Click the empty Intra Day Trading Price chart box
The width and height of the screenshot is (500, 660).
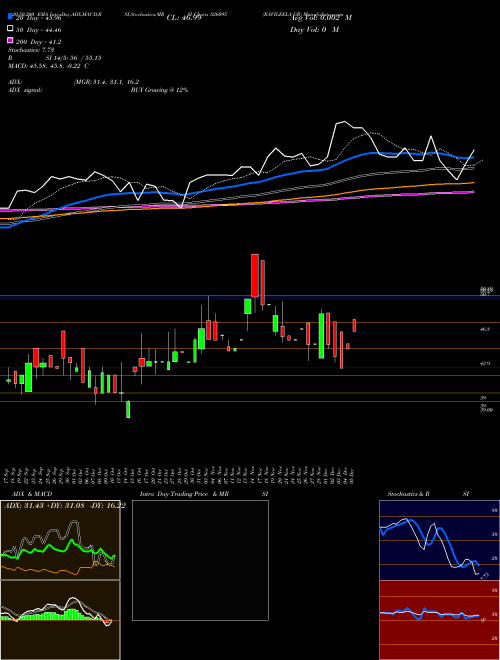pos(200,560)
